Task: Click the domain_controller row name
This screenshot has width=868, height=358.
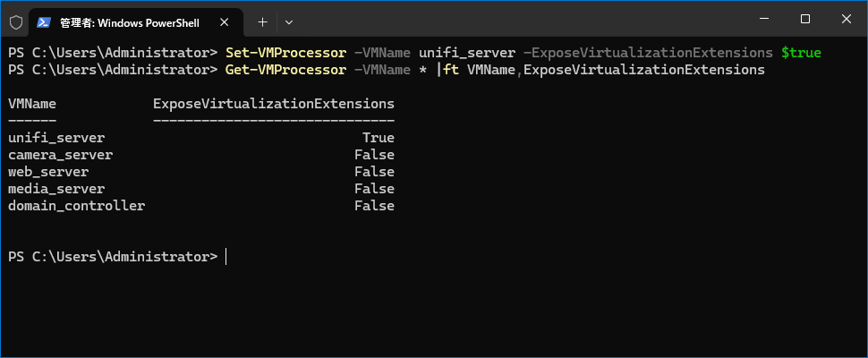Action: point(76,206)
